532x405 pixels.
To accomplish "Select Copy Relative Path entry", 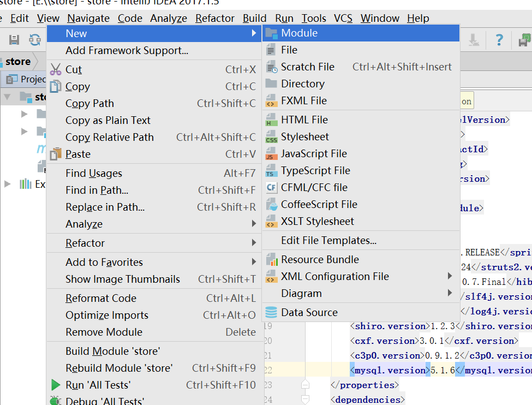I will click(154, 137).
